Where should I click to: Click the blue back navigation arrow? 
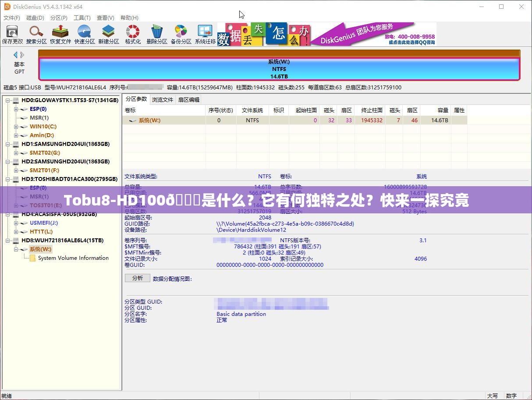tap(15, 55)
